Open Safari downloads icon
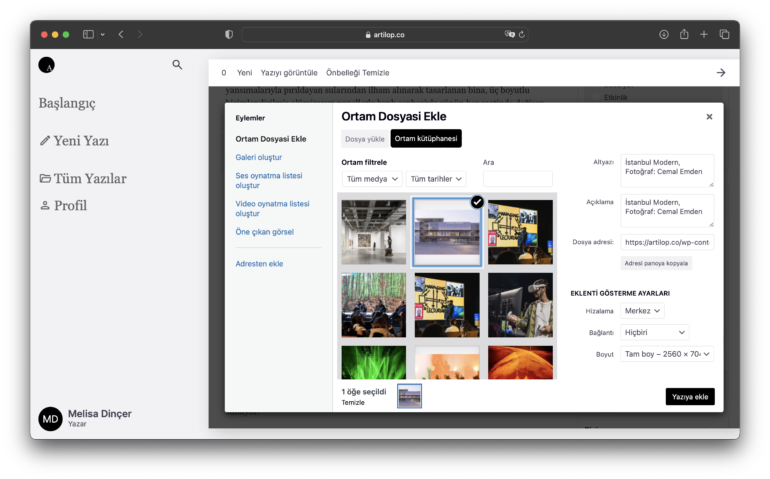 (663, 34)
